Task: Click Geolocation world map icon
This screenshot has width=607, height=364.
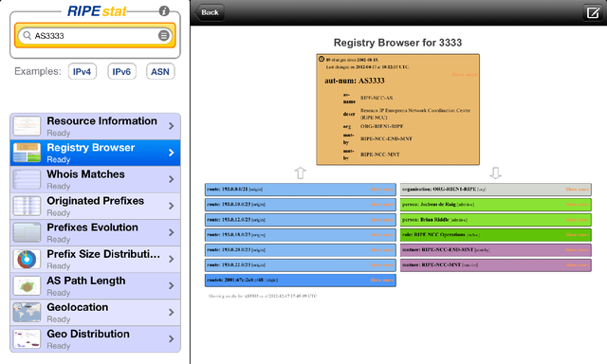Action: tap(27, 313)
